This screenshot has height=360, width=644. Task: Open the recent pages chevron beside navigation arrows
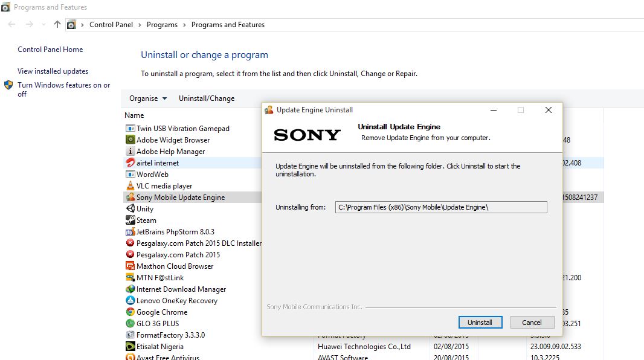click(x=42, y=24)
